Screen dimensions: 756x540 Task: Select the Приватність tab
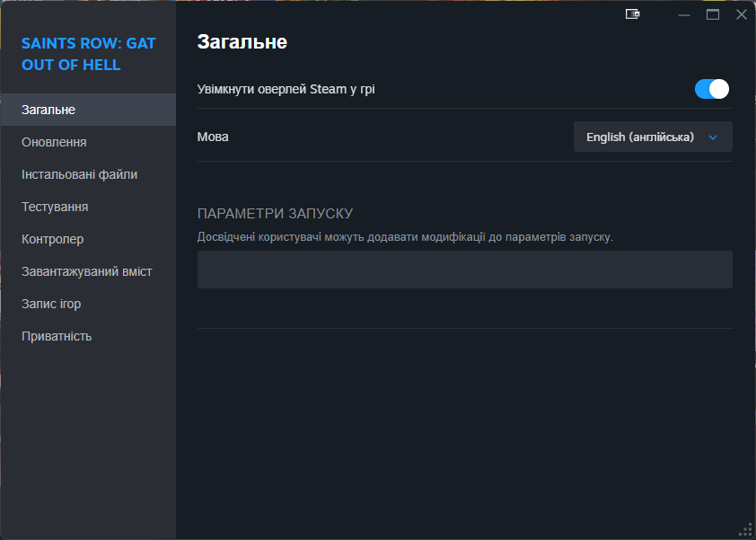pos(88,336)
